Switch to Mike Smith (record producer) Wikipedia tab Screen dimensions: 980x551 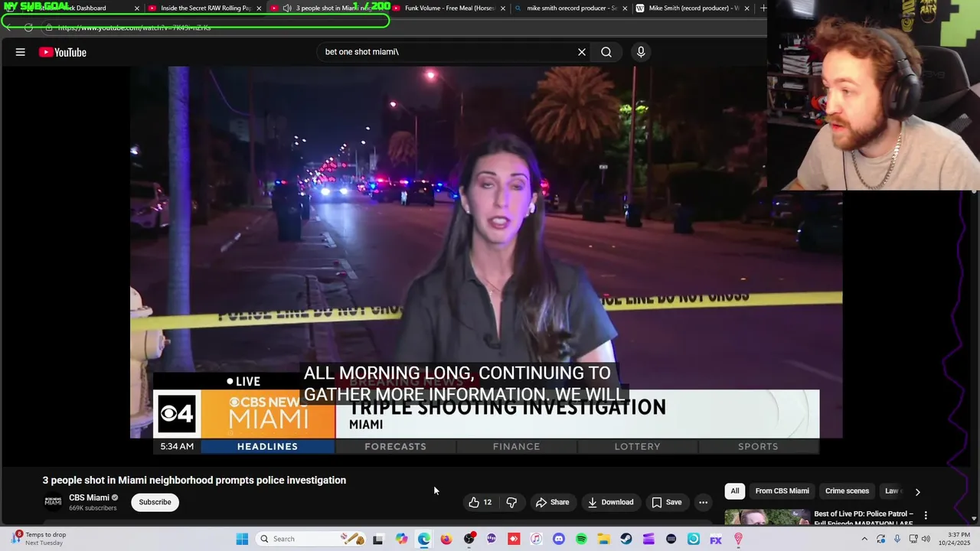pos(694,8)
